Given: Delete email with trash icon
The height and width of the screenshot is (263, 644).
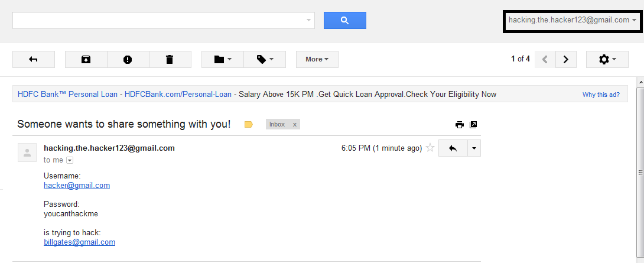Looking at the screenshot, I should coord(170,60).
